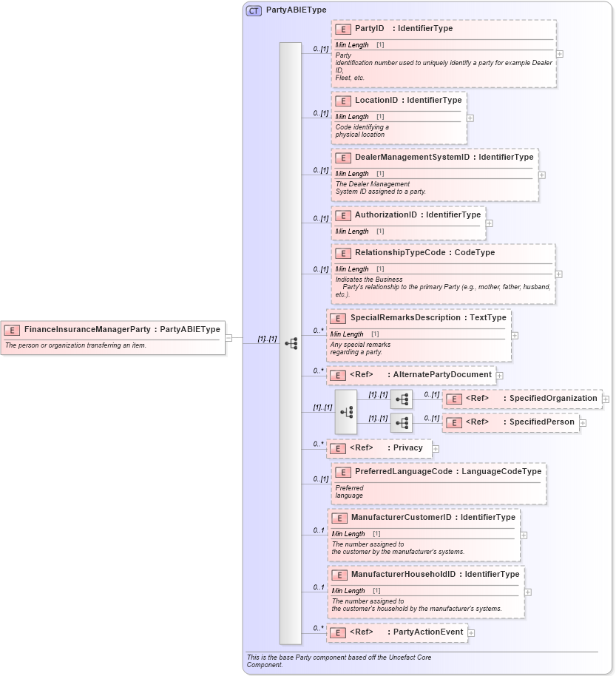Click the E icon on LocationID element
The height and width of the screenshot is (676, 616).
point(342,101)
